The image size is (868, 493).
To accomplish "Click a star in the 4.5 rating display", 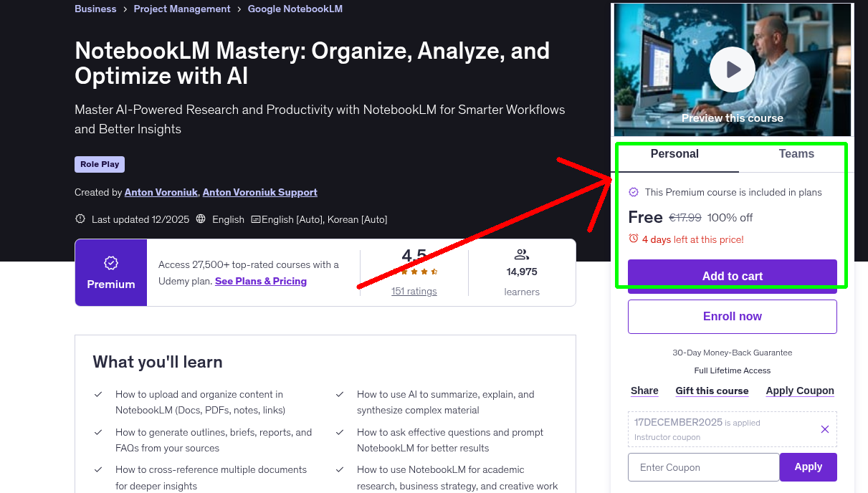I will pyautogui.click(x=414, y=272).
